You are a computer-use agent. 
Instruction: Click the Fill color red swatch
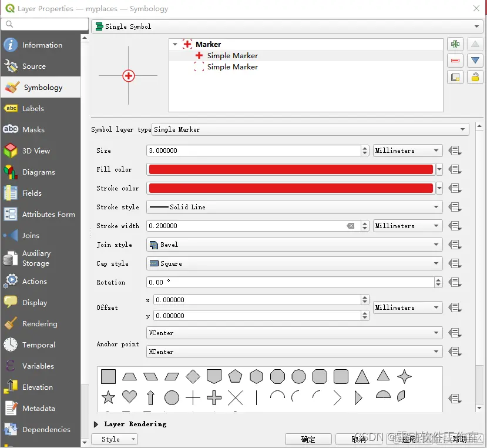pyautogui.click(x=291, y=169)
